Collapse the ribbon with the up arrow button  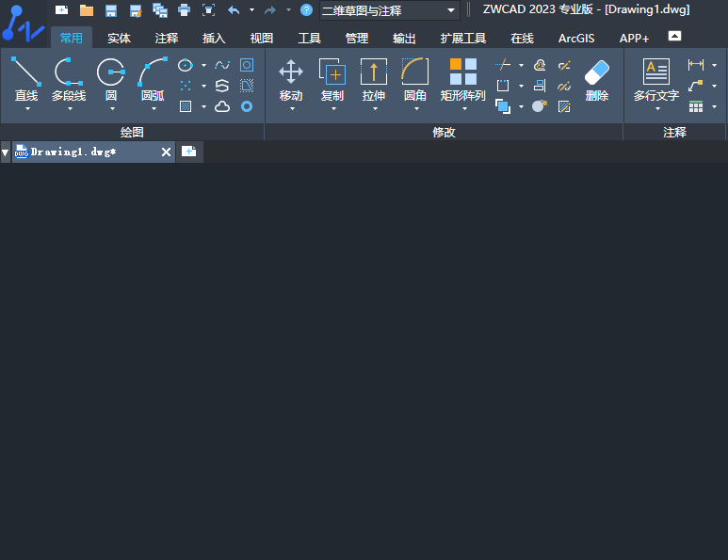(x=674, y=36)
